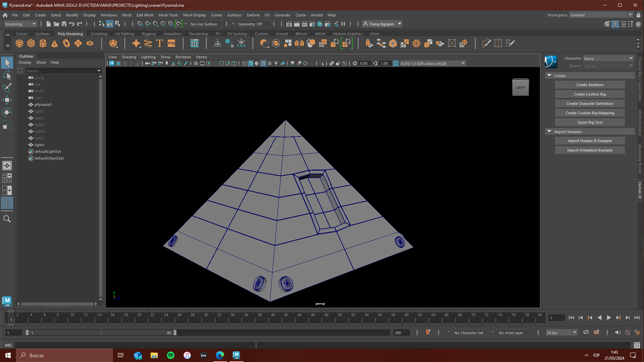
Task: Open the Mesh Tools menu
Action: 168,15
